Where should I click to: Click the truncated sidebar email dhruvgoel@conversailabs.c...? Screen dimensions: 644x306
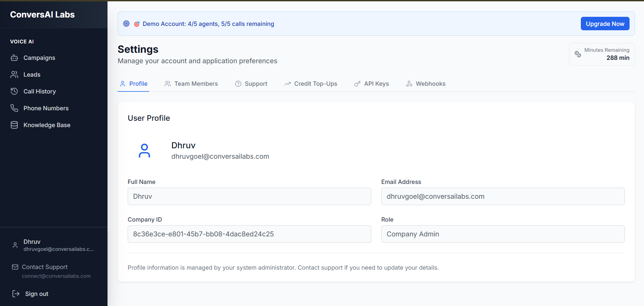pos(58,249)
